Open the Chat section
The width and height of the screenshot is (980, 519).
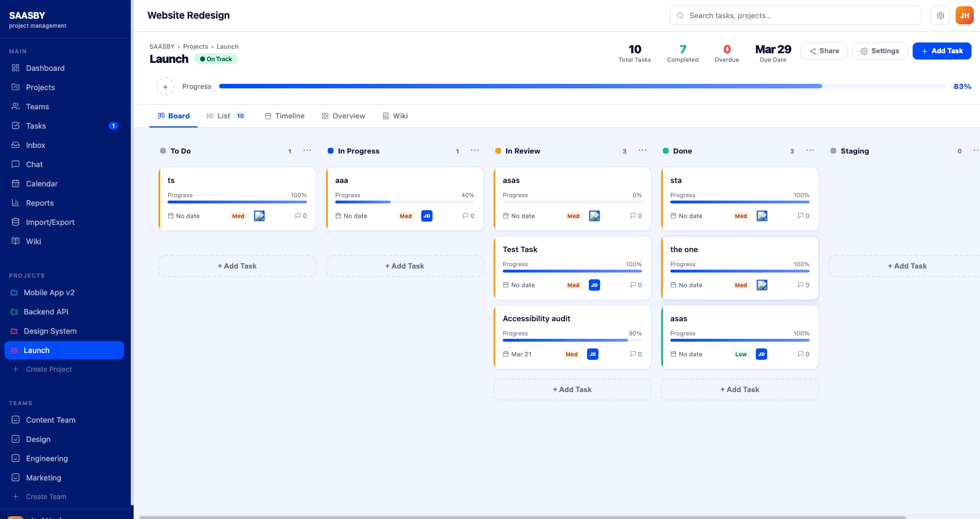tap(34, 164)
